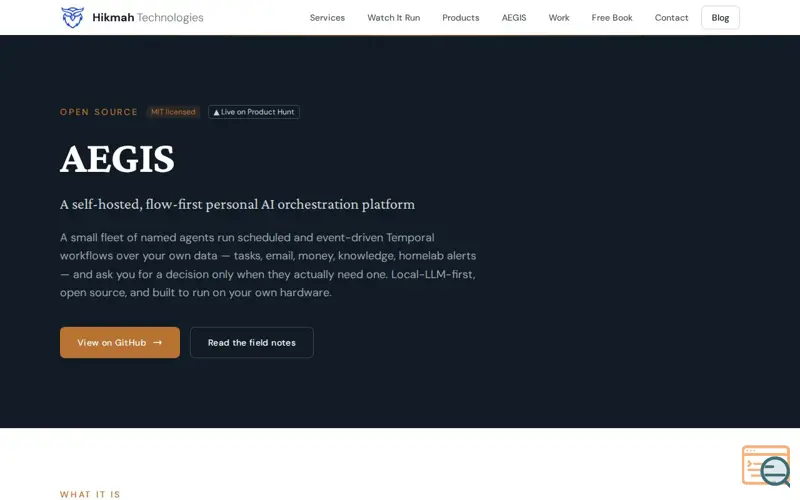Click the WHAT IT IS section label
This screenshot has height=500, width=800.
tap(90, 494)
